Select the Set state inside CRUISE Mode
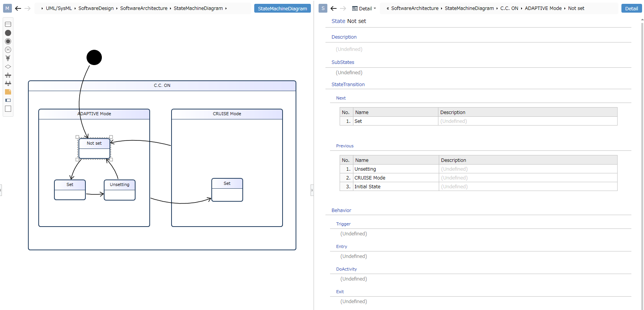 [227, 190]
